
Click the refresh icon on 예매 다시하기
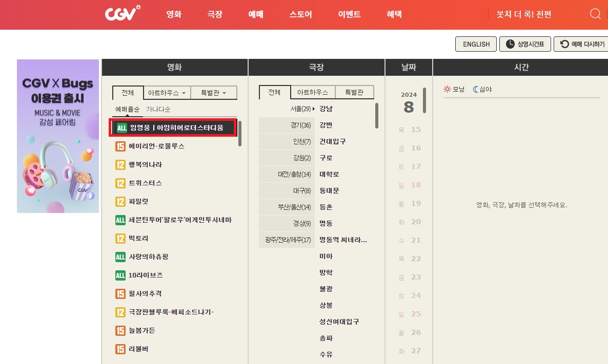564,44
